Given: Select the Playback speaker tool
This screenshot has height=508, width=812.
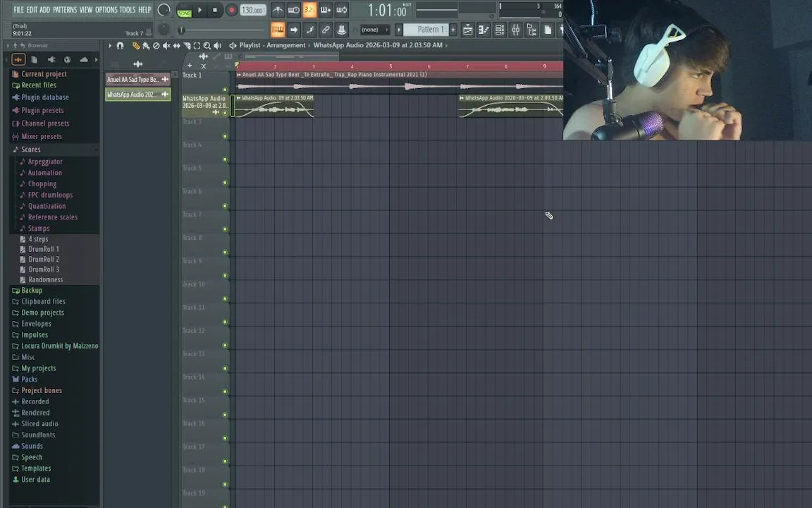Looking at the screenshot, I should pos(218,46).
